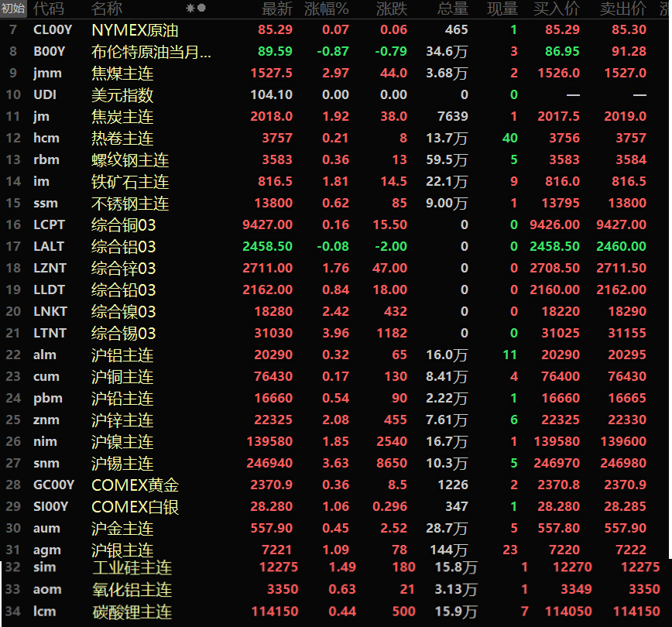This screenshot has height=627, width=672.
Task: Select the 沪锡主连 row
Action: tap(336, 464)
